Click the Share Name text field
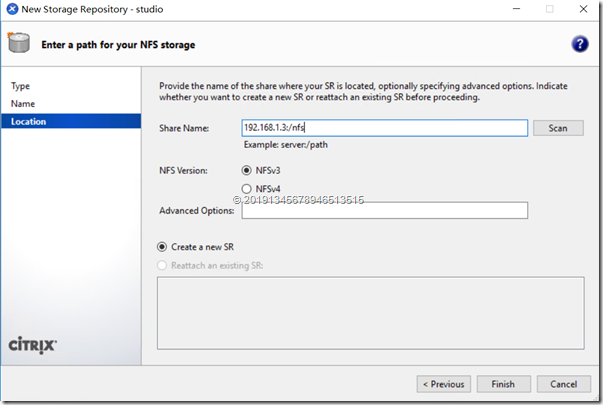This screenshot has height=405, width=603. pos(384,128)
